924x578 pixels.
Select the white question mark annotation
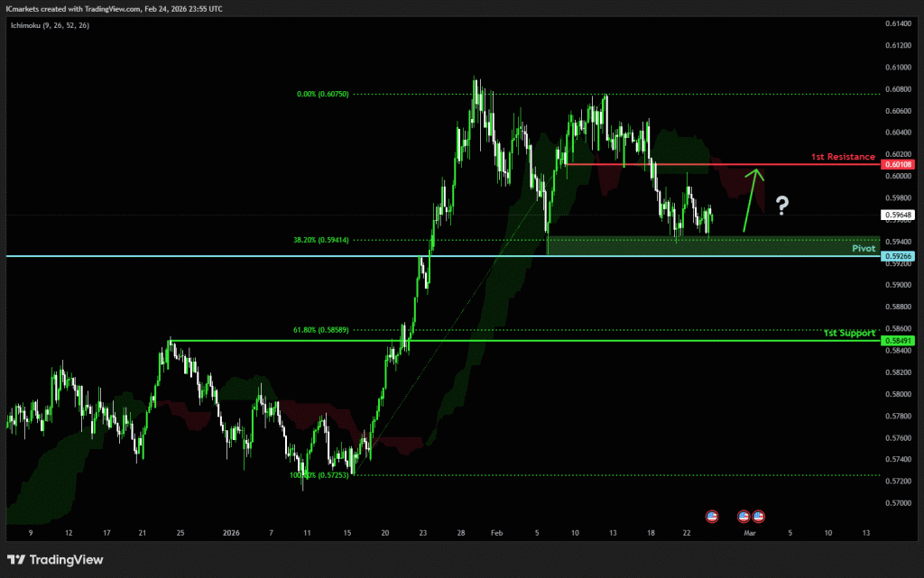coord(782,206)
